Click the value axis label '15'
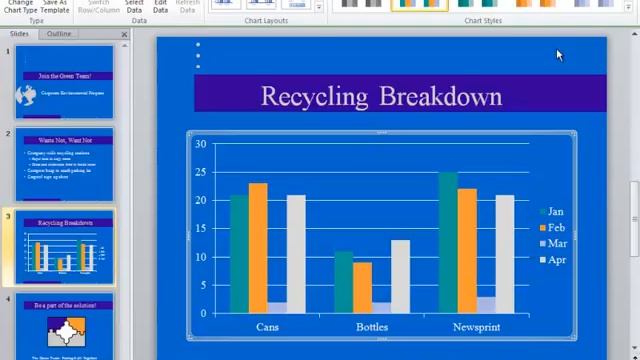The width and height of the screenshot is (640, 360). coord(200,229)
